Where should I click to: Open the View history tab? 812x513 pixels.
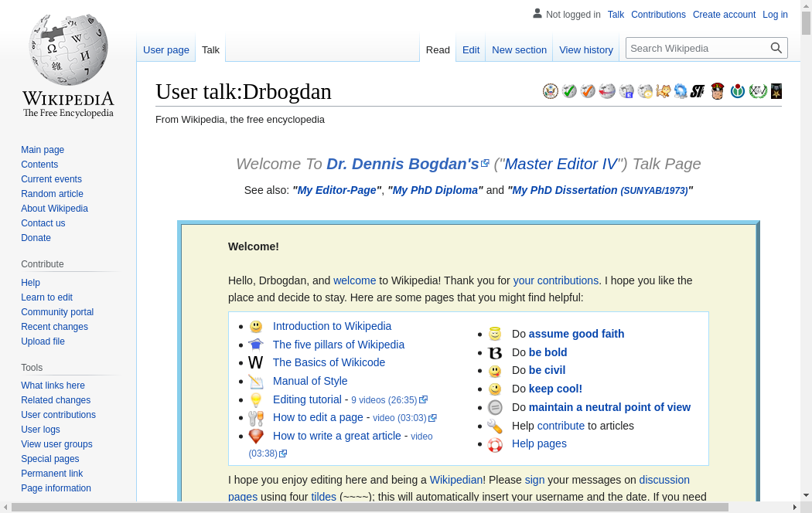[586, 49]
